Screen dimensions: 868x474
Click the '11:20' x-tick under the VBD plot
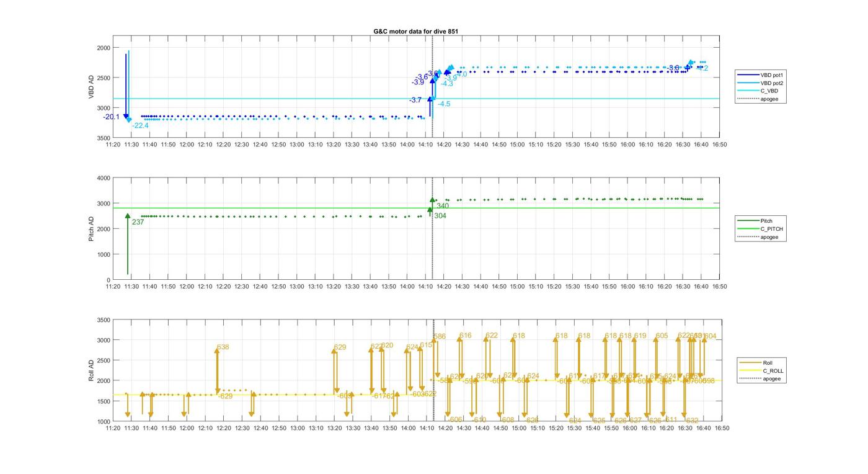pos(113,145)
